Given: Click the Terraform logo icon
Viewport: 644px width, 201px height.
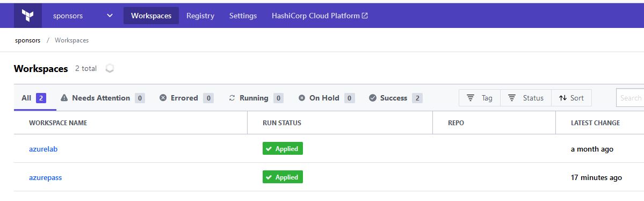Looking at the screenshot, I should 28,16.
